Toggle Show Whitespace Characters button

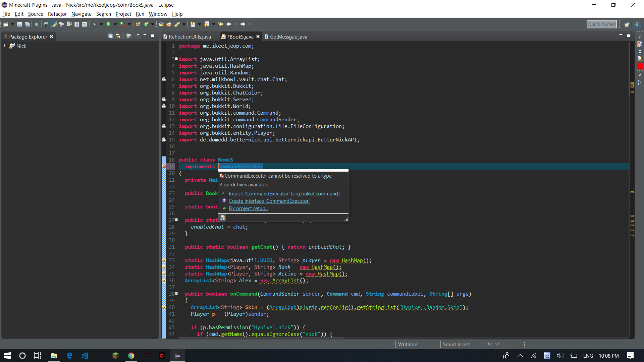coord(85,24)
